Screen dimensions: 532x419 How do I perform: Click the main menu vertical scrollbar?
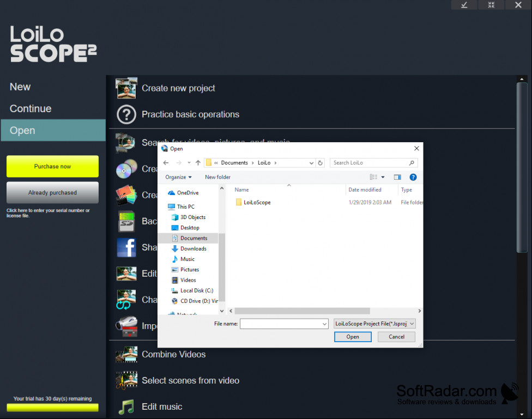(522, 168)
